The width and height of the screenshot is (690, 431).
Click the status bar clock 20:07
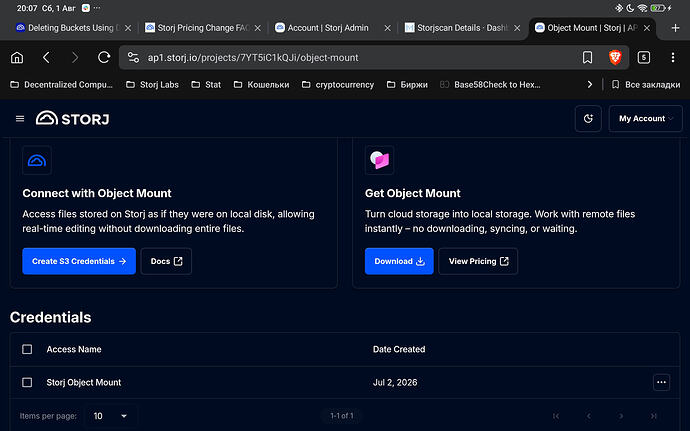click(27, 8)
